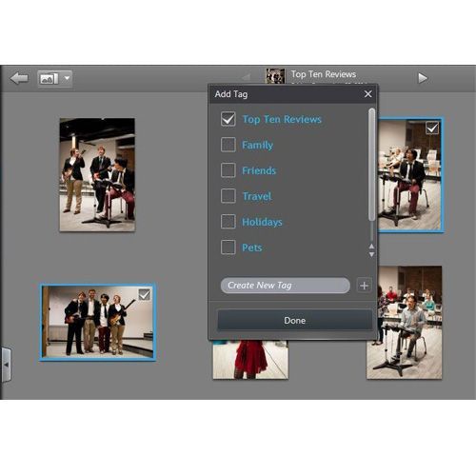Screen dimensions: 476x476
Task: Expand the left side panel handle
Action: pyautogui.click(x=6, y=365)
